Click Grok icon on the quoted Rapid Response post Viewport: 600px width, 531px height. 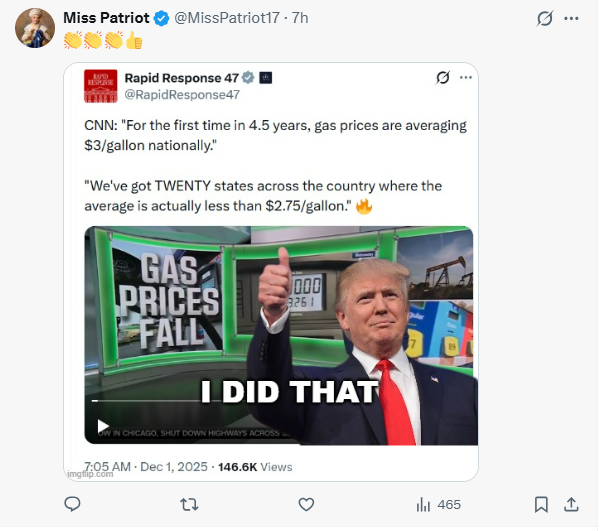tap(443, 78)
